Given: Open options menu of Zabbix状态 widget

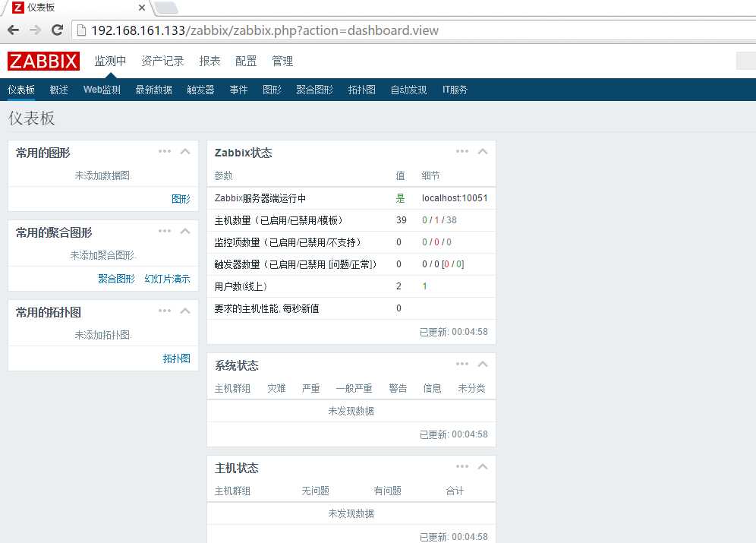Looking at the screenshot, I should (x=462, y=151).
